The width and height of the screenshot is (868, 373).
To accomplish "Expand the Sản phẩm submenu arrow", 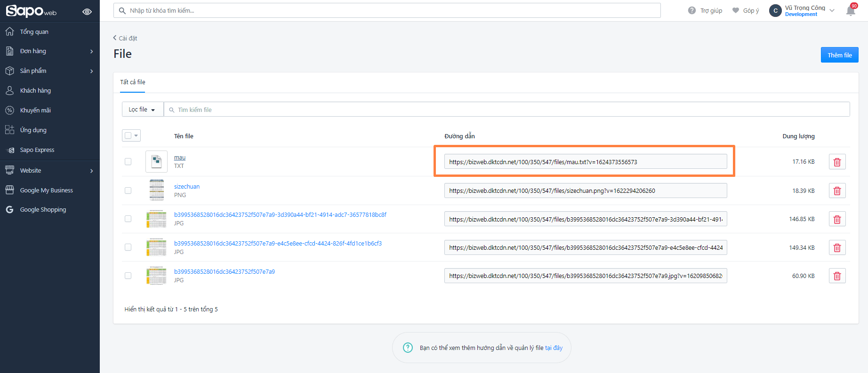I will tap(92, 71).
